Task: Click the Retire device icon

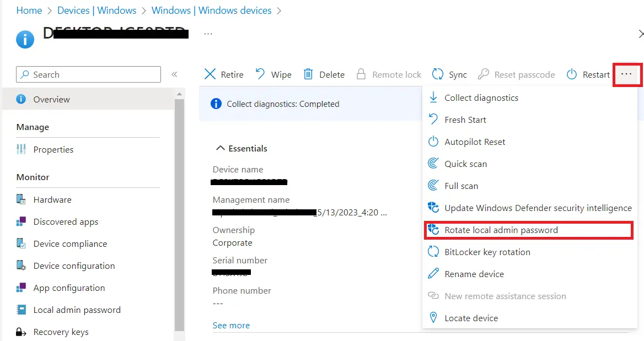Action: pyautogui.click(x=210, y=74)
